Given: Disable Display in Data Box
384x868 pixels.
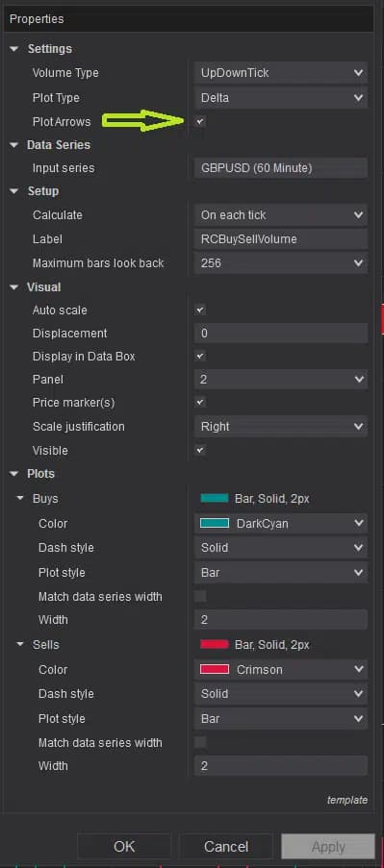Looking at the screenshot, I should [200, 356].
